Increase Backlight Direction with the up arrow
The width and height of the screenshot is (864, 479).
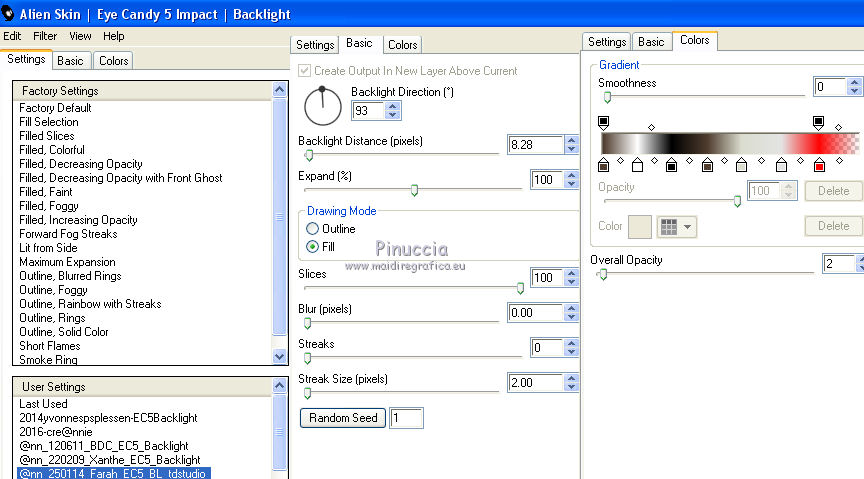coord(392,106)
